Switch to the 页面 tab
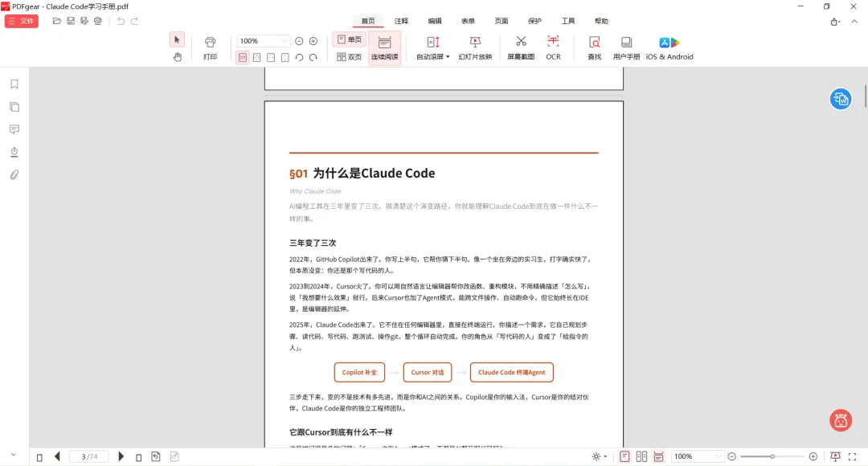Viewport: 868px width, 466px height. 501,21
